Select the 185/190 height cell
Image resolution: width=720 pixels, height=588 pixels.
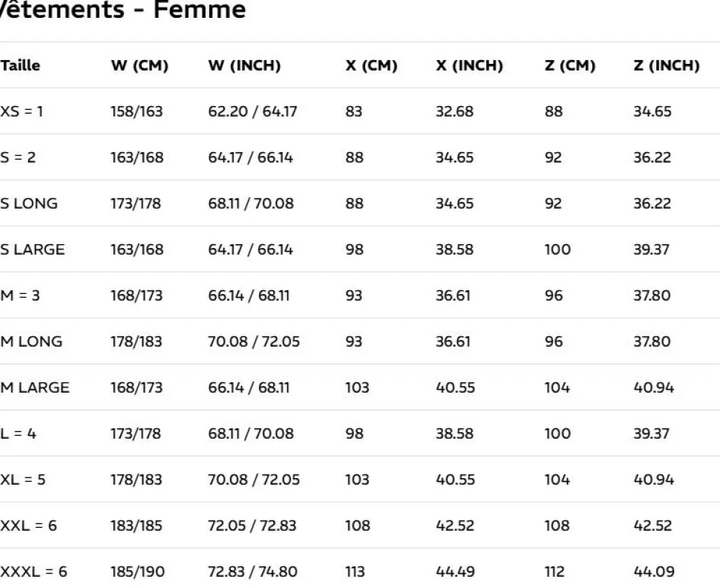click(137, 572)
